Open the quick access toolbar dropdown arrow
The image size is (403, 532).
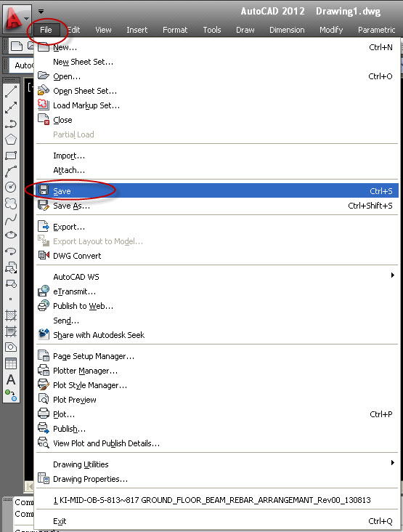41,11
